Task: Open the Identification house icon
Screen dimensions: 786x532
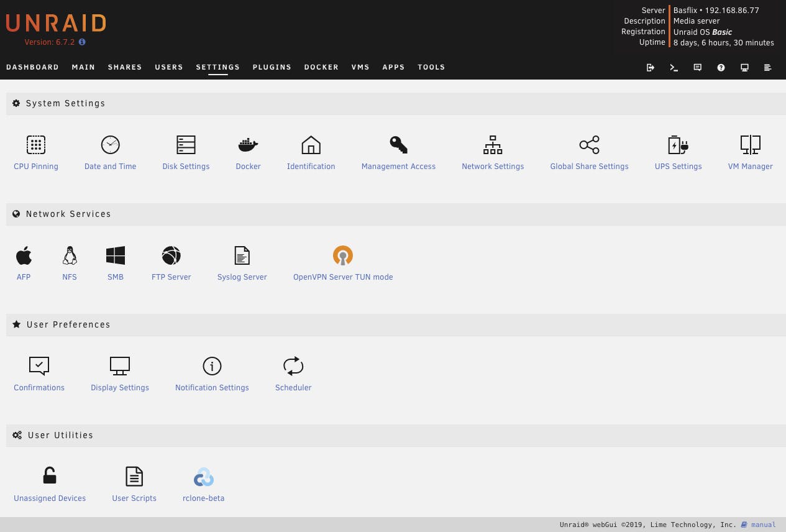Action: click(x=311, y=145)
